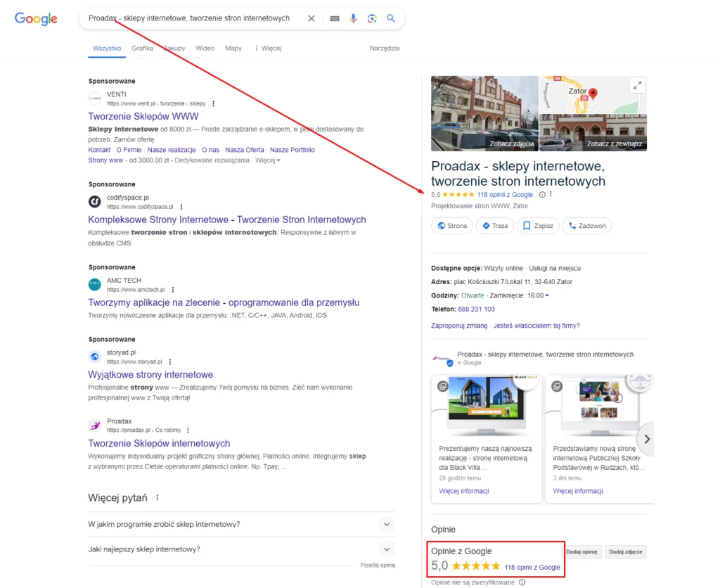Open Więcej pytań three-dot menu
This screenshot has height=588, width=720.
pos(157,497)
